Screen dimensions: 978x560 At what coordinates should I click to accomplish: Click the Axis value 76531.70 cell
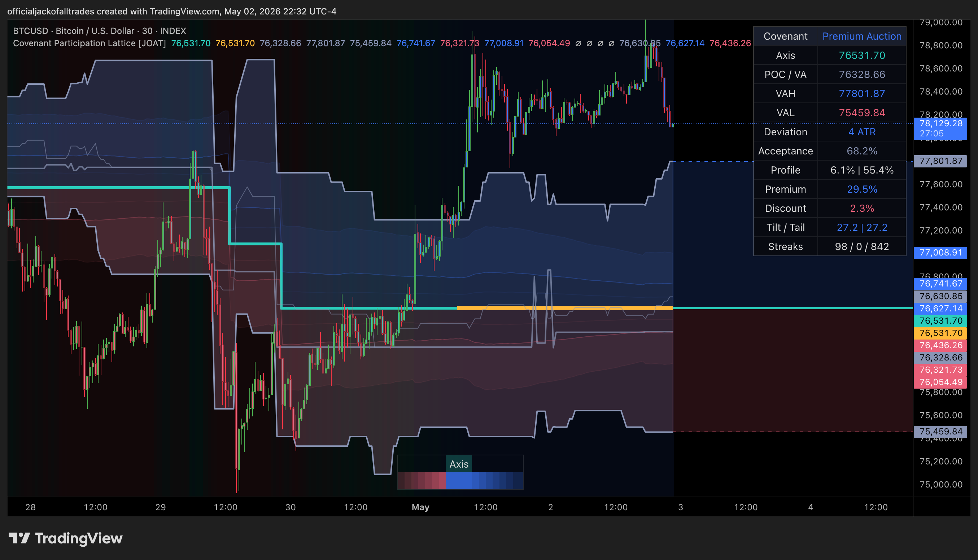pyautogui.click(x=861, y=55)
